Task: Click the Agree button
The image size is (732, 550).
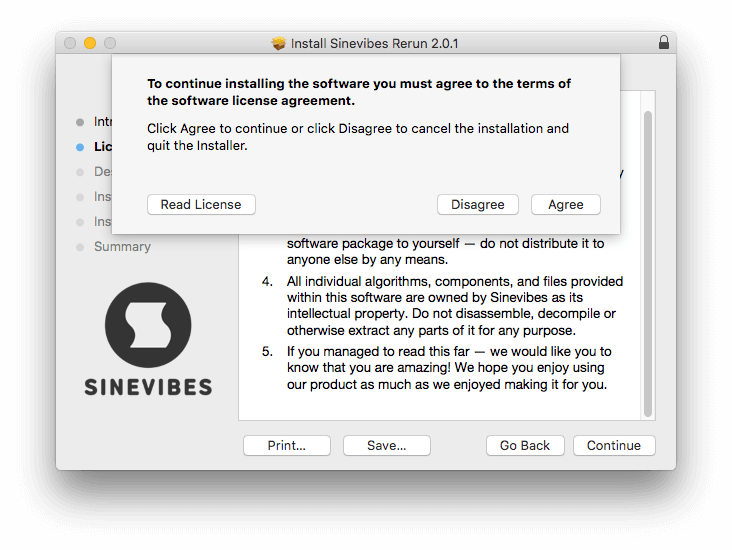Action: [565, 204]
